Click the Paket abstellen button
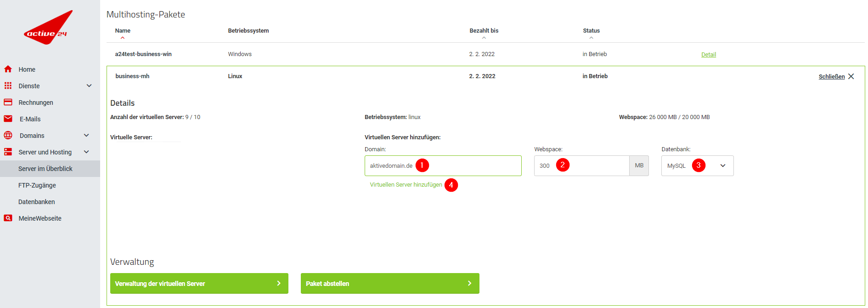Screen dimensions: 868x308 tap(389, 284)
